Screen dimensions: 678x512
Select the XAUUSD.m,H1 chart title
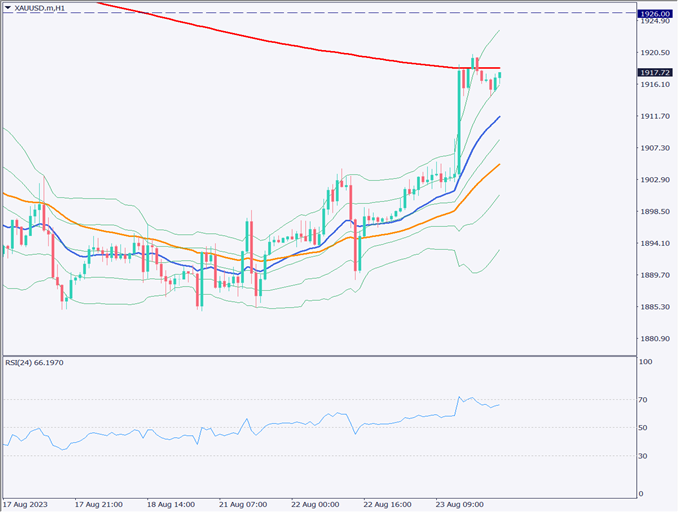point(40,8)
